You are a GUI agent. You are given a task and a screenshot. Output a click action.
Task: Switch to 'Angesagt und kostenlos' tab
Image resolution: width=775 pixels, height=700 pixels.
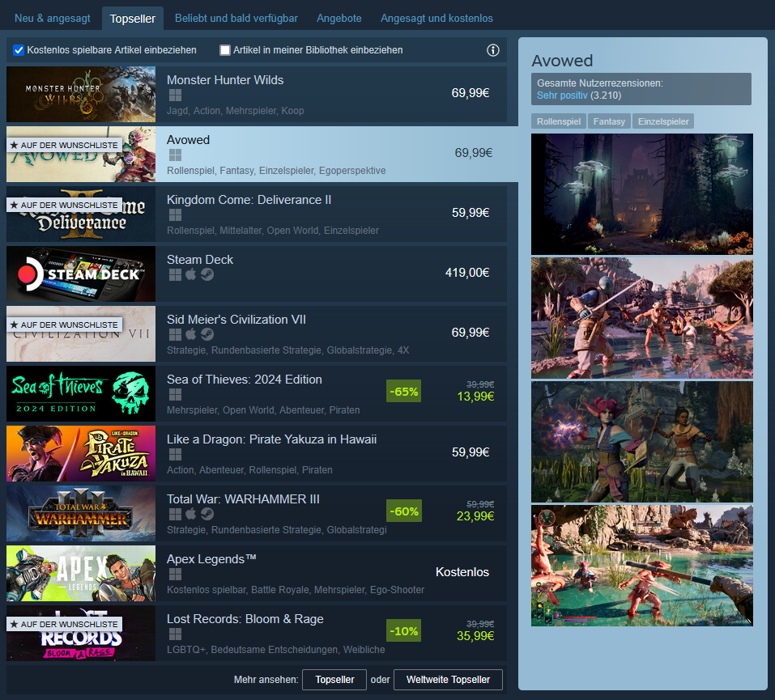coord(436,19)
